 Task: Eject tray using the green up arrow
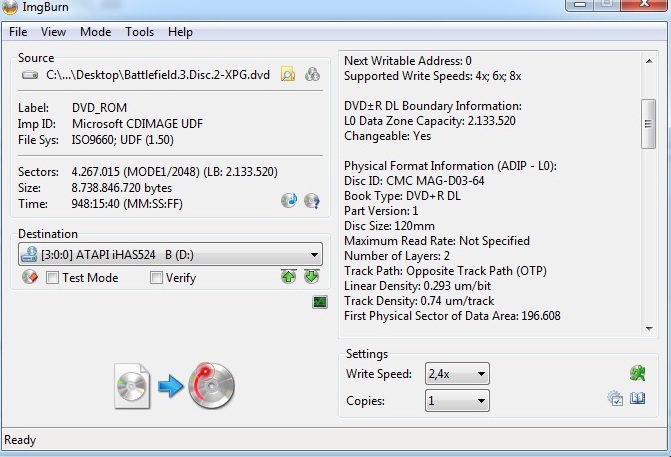pyautogui.click(x=289, y=276)
